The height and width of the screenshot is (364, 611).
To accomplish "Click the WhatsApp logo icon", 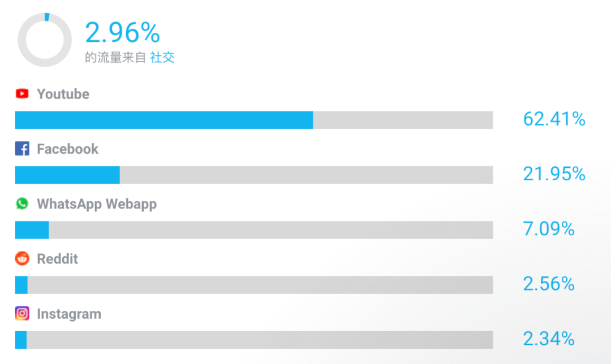I will point(22,203).
